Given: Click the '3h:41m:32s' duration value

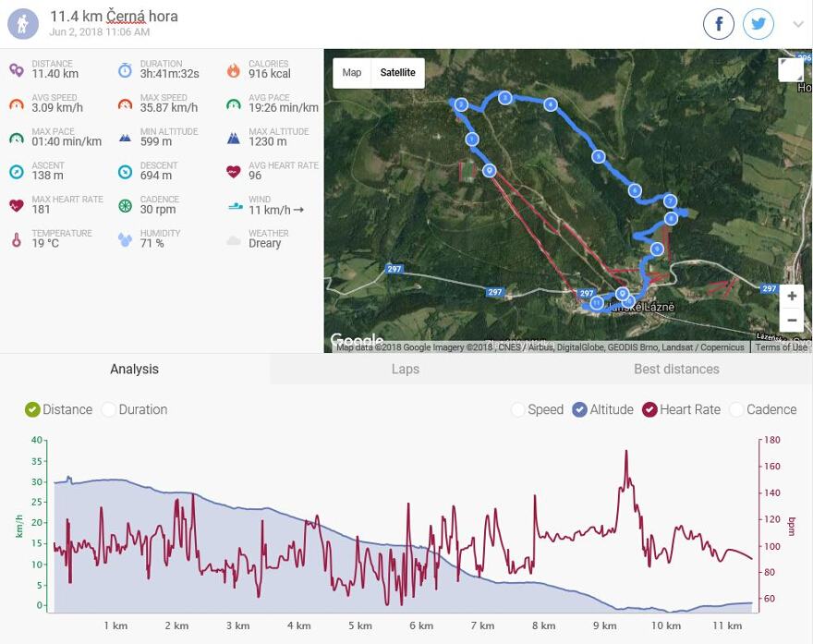Looking at the screenshot, I should click(x=170, y=74).
